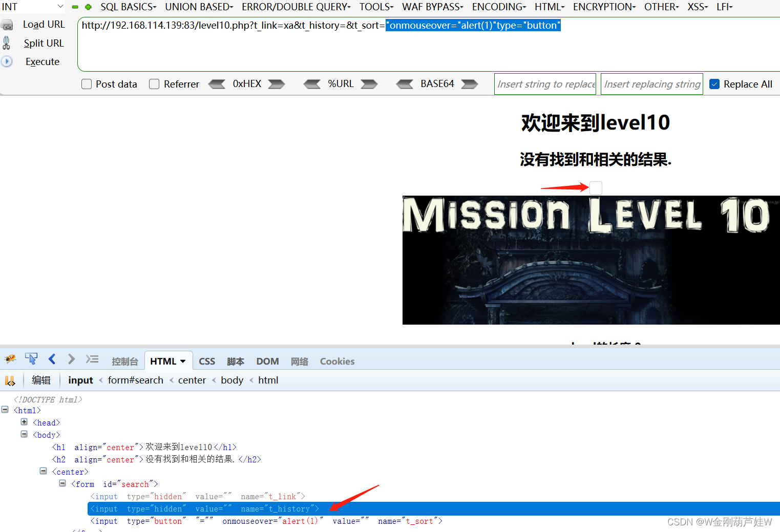Click the Execute play icon
This screenshot has width=780, height=532.
pos(6,61)
